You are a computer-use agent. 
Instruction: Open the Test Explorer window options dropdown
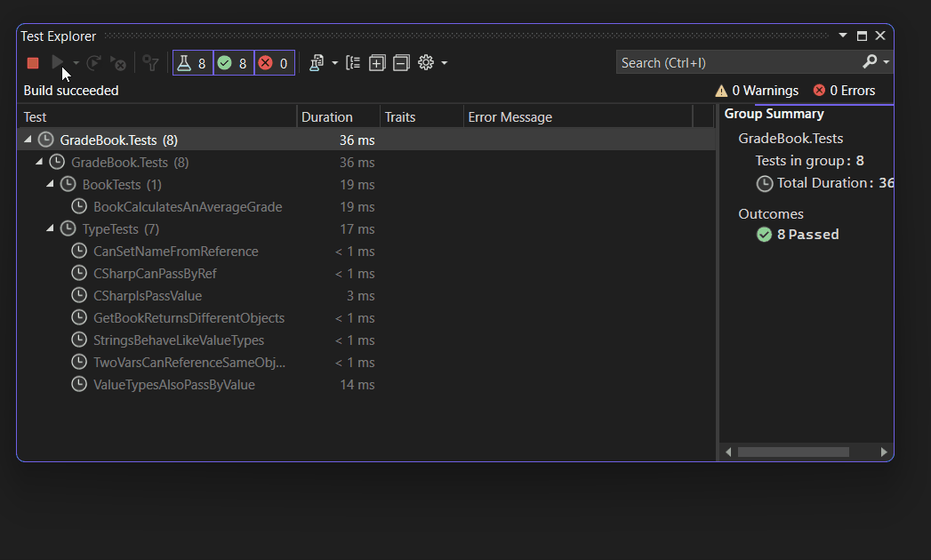pos(843,36)
